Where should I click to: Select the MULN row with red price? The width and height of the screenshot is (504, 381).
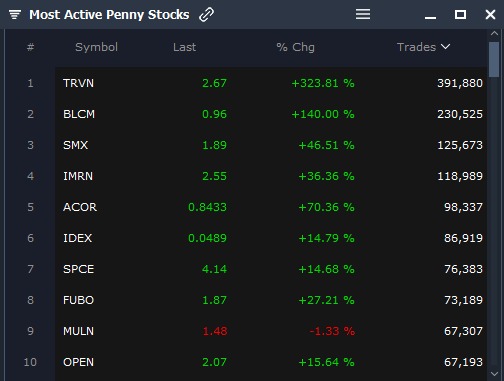pos(271,331)
